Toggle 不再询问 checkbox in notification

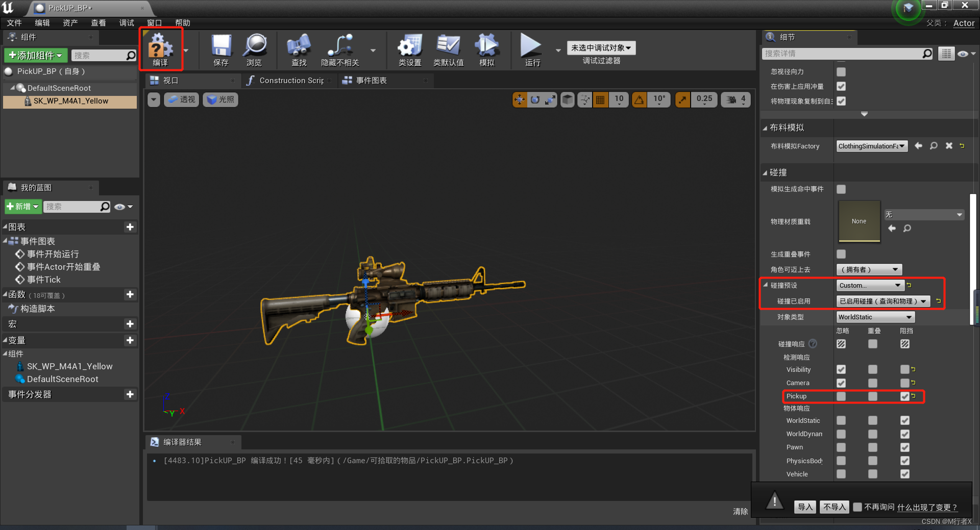coord(857,507)
